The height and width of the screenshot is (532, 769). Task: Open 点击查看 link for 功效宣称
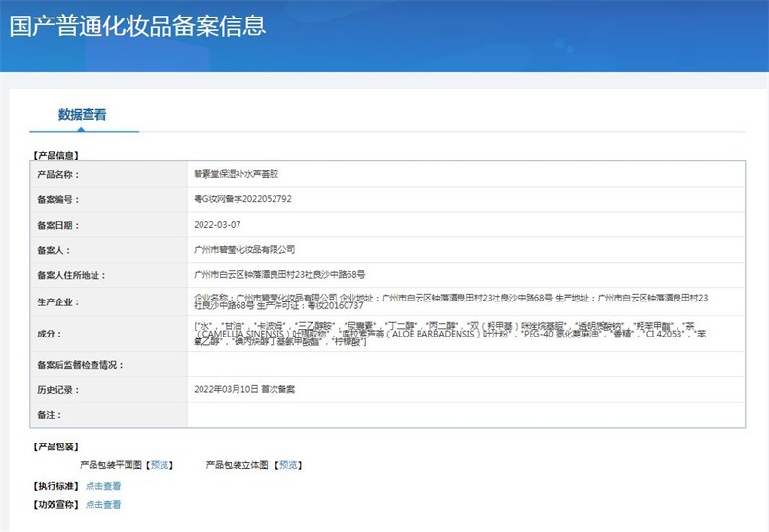(103, 504)
